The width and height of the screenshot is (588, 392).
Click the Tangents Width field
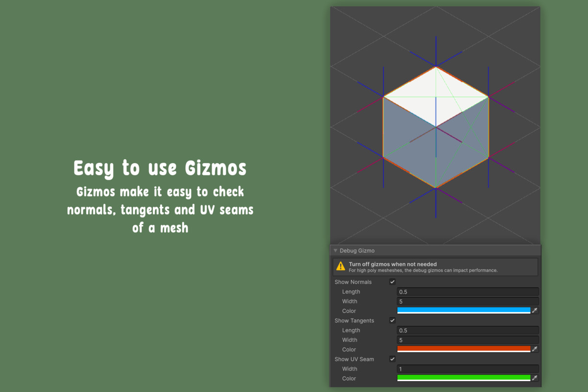coord(468,340)
